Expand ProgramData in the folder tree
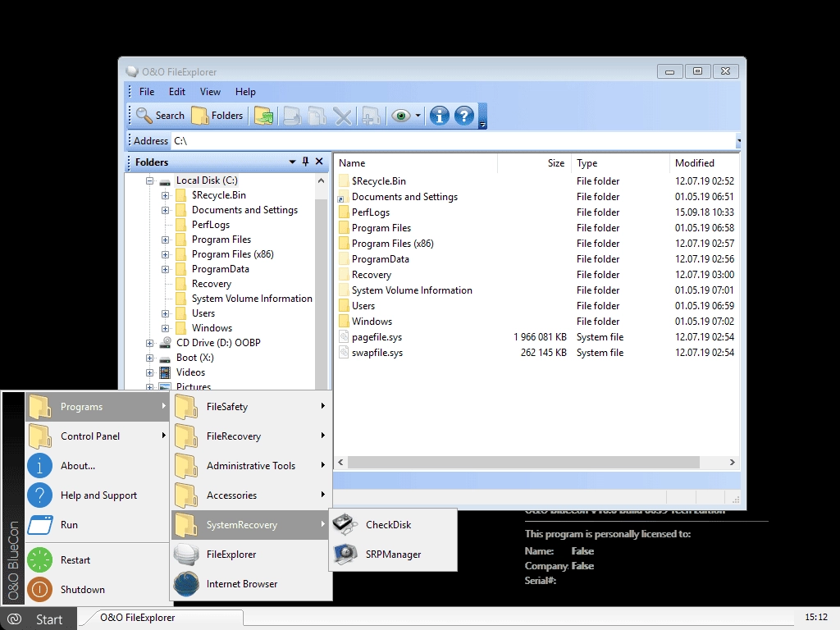This screenshot has width=840, height=630. 165,269
